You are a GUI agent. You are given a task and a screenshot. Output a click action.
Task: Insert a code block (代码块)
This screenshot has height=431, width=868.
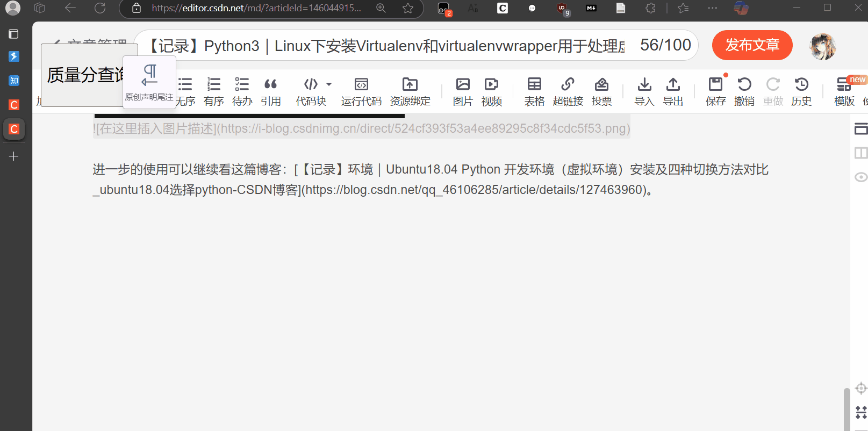[x=311, y=92]
